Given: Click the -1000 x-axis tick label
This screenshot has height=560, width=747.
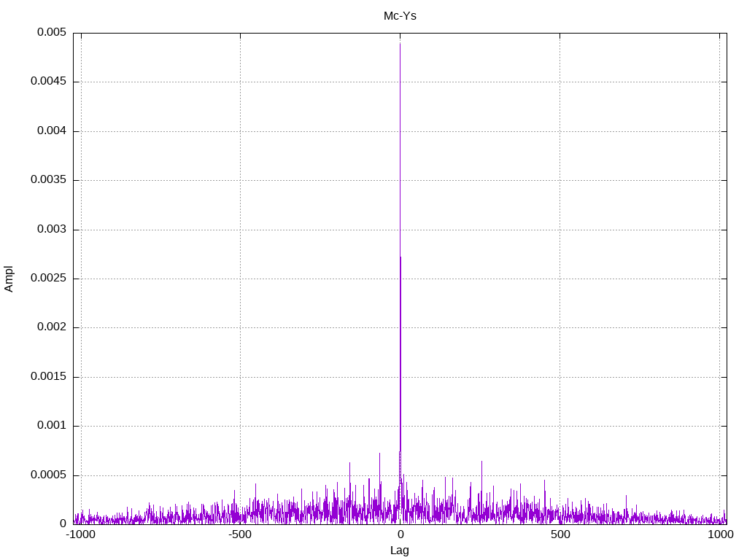Looking at the screenshot, I should 80,534.
